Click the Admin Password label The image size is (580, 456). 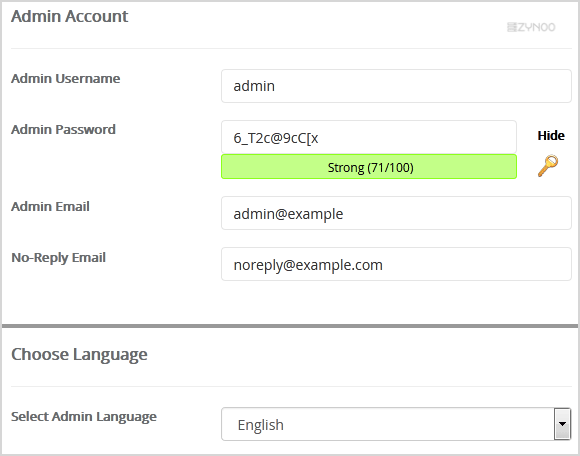[63, 129]
